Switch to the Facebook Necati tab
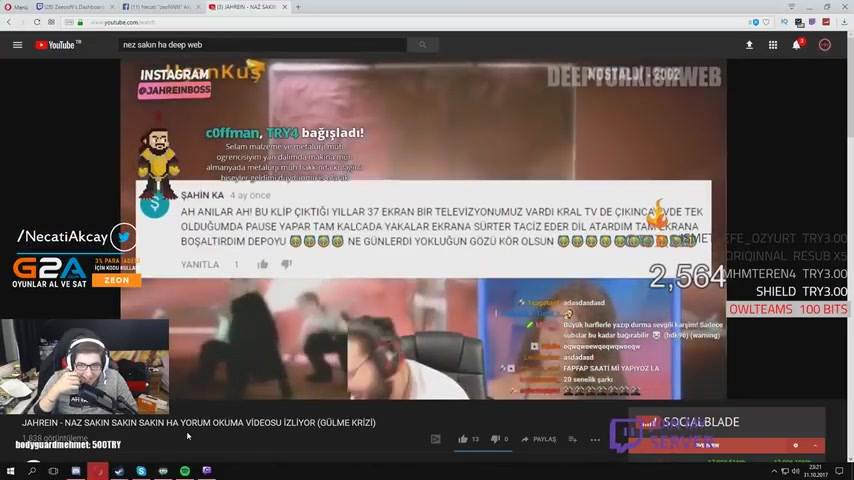Viewport: 854px width, 480px height. (x=161, y=7)
